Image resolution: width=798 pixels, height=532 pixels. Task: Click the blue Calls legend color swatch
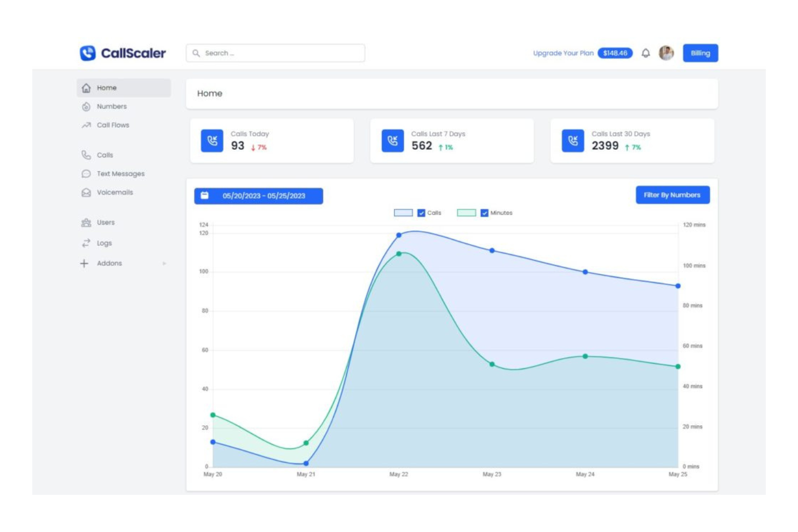tap(402, 213)
